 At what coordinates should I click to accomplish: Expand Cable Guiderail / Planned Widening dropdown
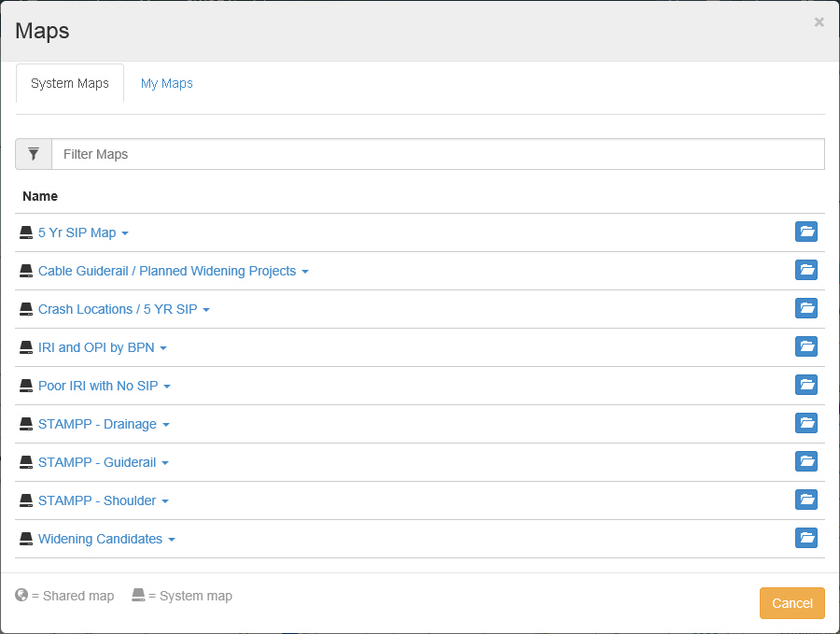305,272
